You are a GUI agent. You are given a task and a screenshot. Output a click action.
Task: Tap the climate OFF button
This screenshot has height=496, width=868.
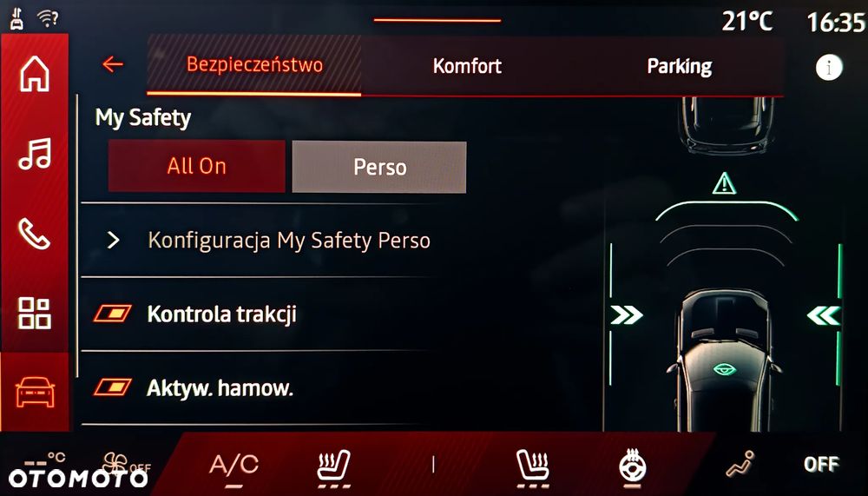click(x=821, y=464)
